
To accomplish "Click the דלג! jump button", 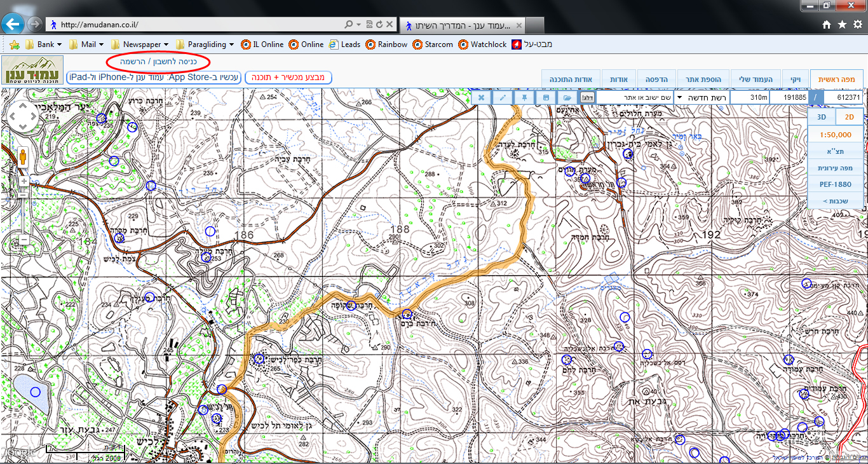I will tap(587, 97).
